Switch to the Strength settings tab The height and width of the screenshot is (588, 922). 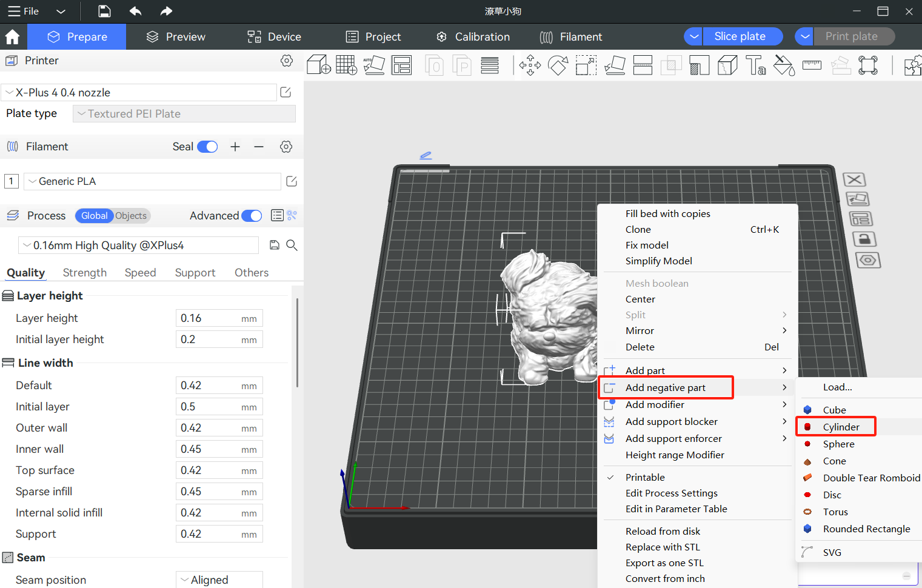click(85, 273)
